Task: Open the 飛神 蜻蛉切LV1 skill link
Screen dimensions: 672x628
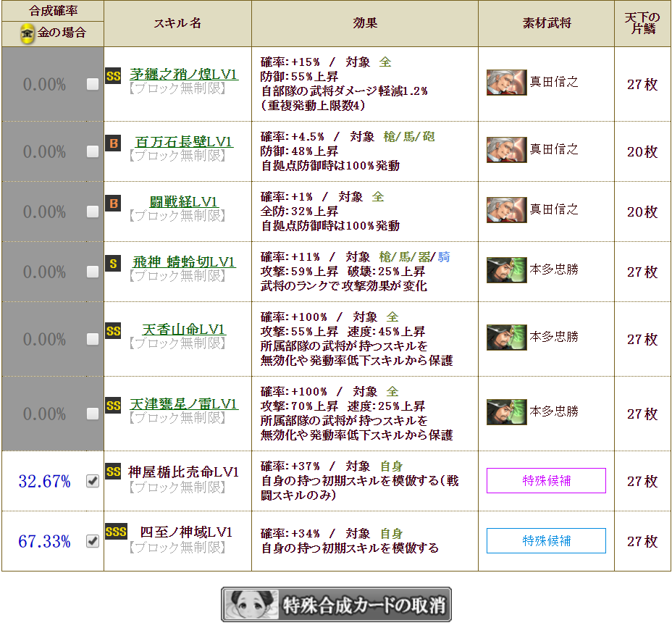Action: tap(184, 262)
